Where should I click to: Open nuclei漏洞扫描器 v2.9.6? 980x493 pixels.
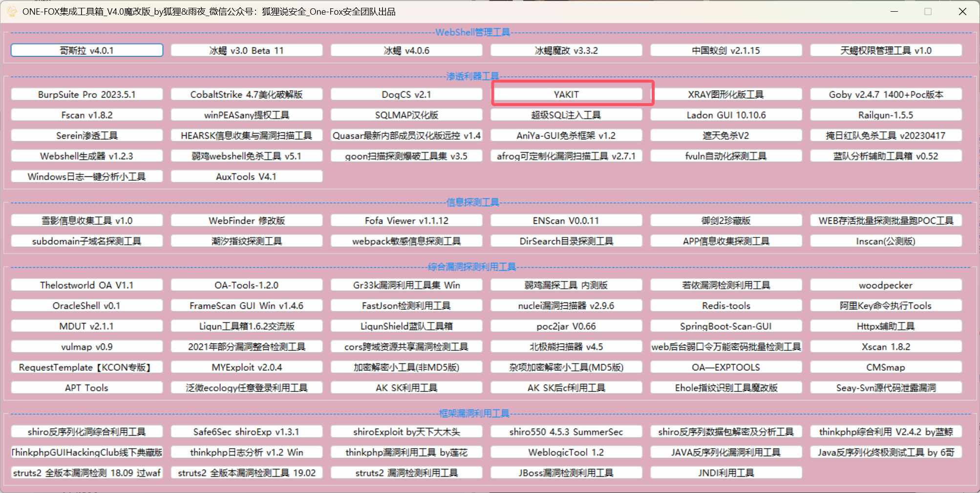tap(566, 305)
